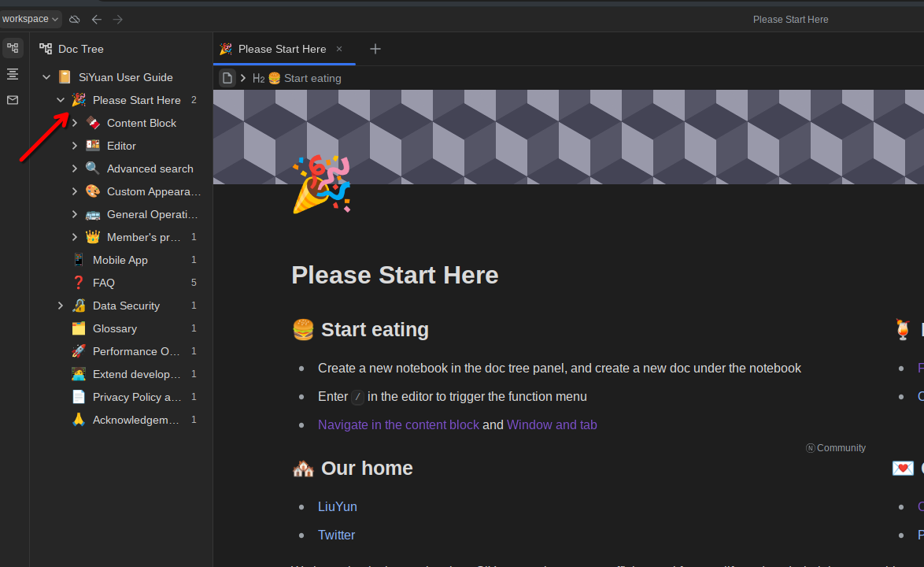The image size is (924, 567).
Task: Click the question mark icon of FAQ
Action: 79,283
